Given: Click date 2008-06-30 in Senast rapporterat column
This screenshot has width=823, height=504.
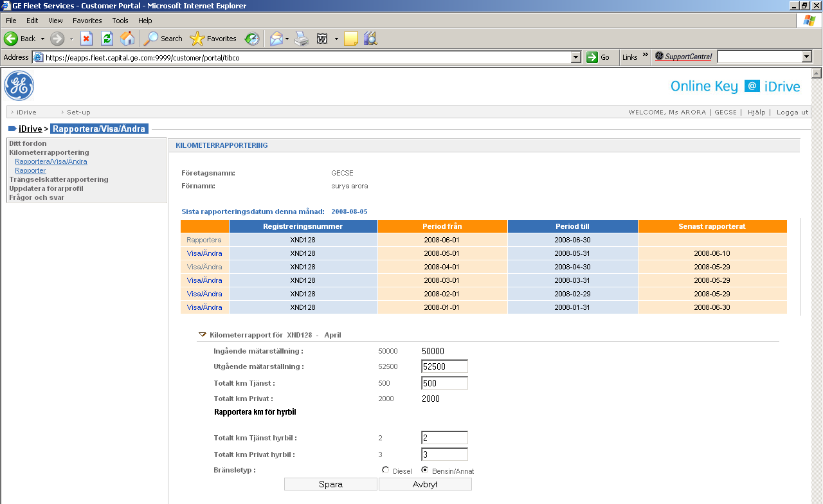Looking at the screenshot, I should click(712, 307).
